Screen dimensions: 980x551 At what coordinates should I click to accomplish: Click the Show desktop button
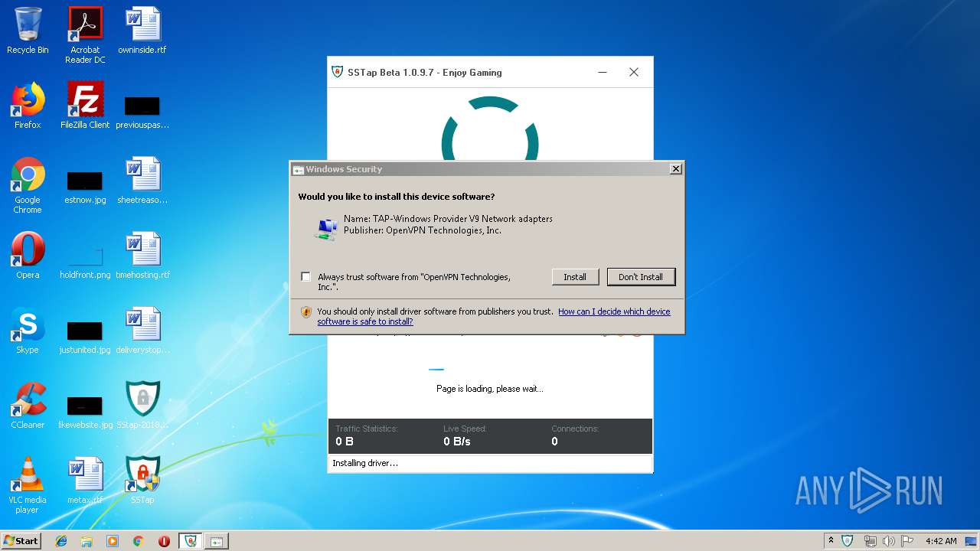pyautogui.click(x=972, y=541)
